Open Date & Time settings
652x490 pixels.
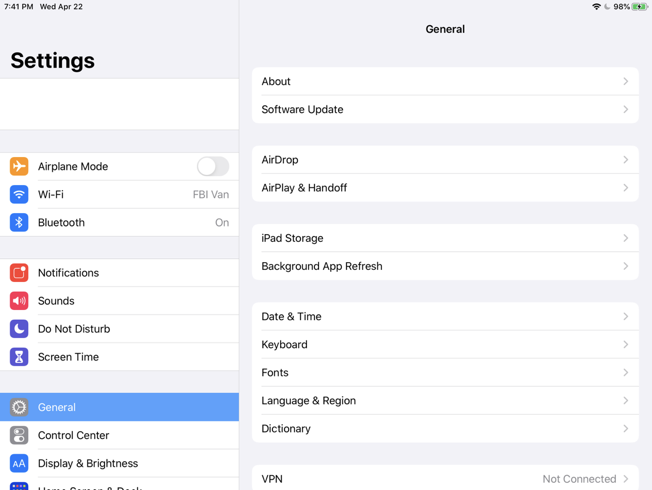click(x=445, y=317)
